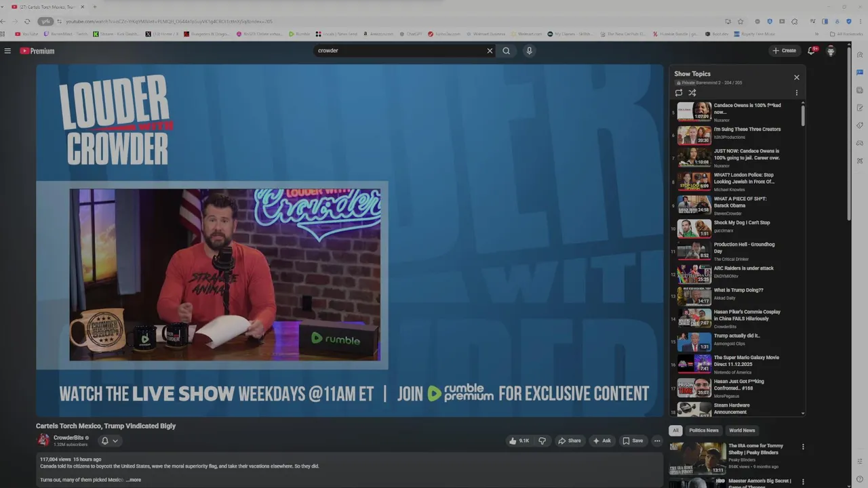Viewport: 868px width, 488px height.
Task: Open the account avatar menu
Action: (831, 51)
